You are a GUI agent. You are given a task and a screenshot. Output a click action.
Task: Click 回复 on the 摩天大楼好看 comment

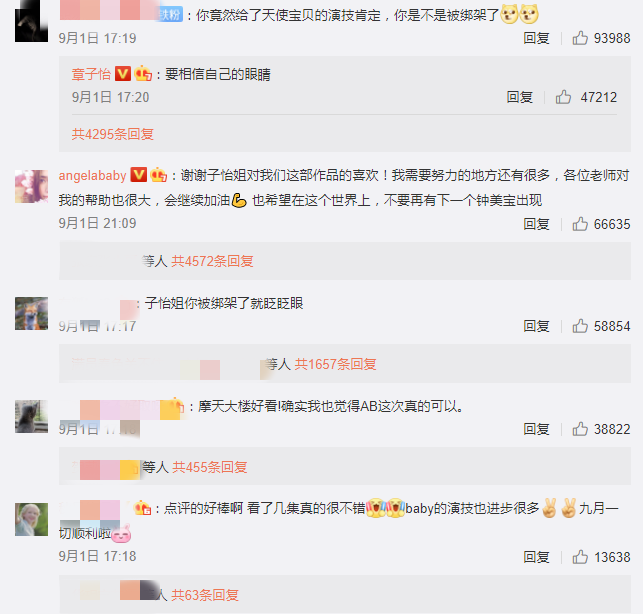click(x=536, y=429)
